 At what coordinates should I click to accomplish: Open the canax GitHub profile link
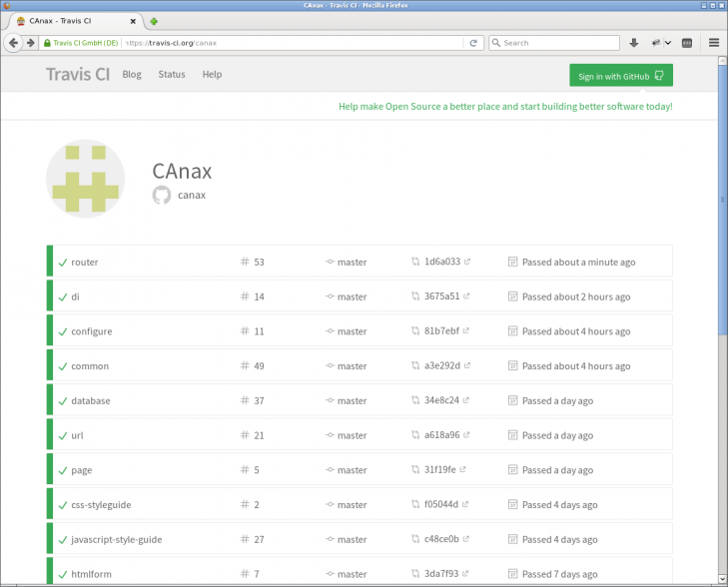click(x=192, y=195)
